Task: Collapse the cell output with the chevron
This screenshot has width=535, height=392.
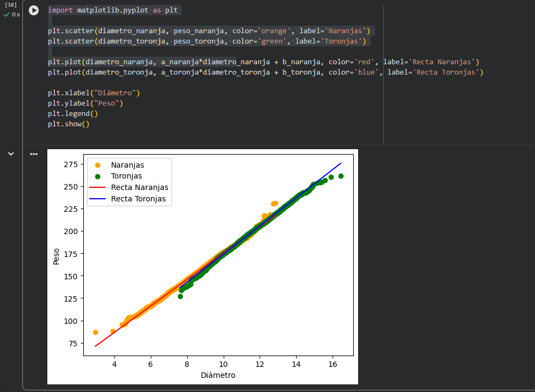Action: click(10, 154)
